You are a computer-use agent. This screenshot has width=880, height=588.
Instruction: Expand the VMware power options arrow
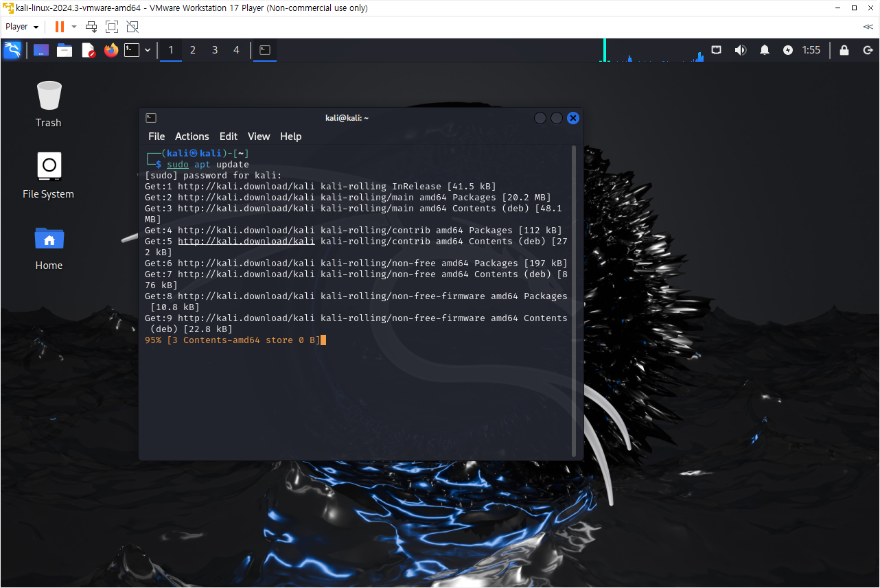click(x=74, y=27)
